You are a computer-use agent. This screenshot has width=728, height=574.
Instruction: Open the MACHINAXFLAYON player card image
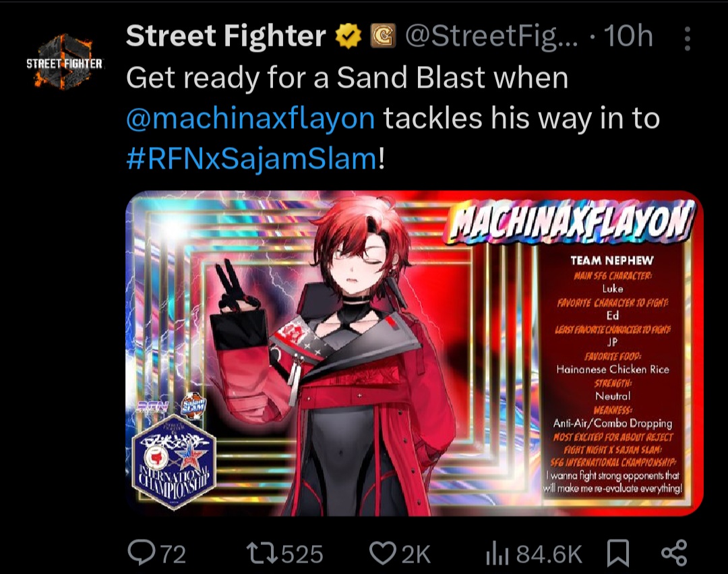tap(414, 353)
